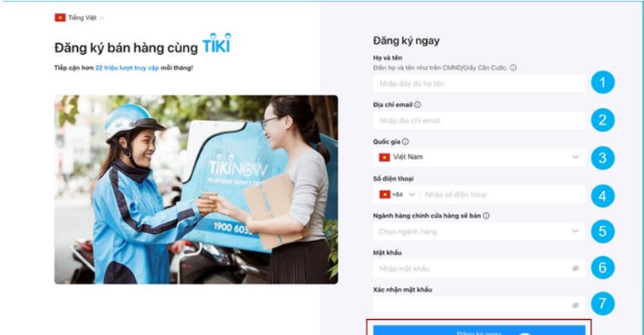The height and width of the screenshot is (335, 644).
Task: Click the blue circle numbered 1
Action: tap(603, 83)
